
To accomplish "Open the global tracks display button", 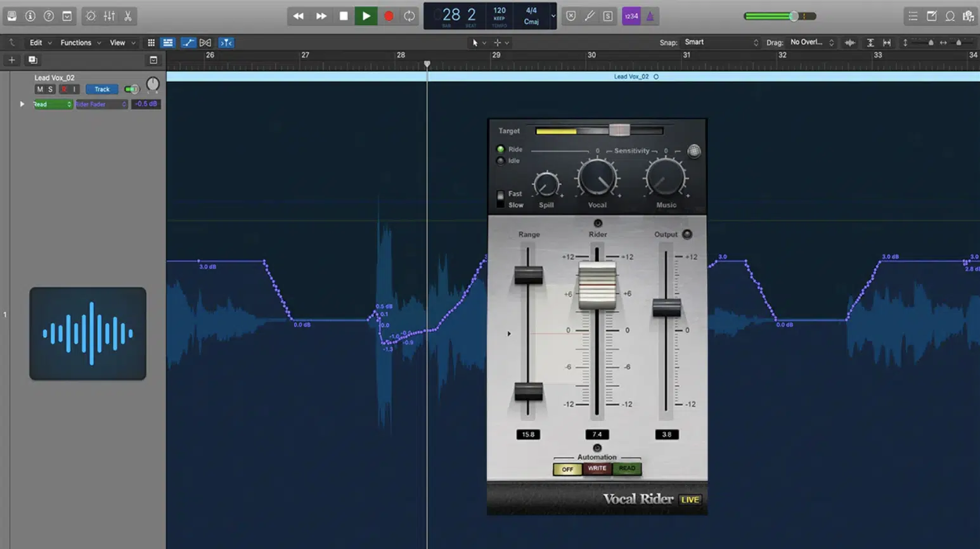I will coord(153,60).
